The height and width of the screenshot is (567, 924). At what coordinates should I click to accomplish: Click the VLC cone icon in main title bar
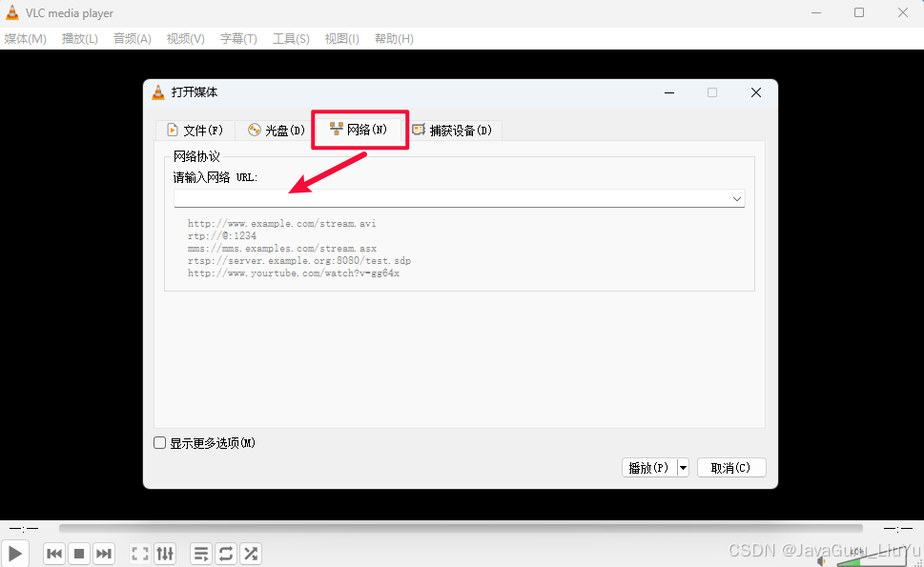click(12, 12)
